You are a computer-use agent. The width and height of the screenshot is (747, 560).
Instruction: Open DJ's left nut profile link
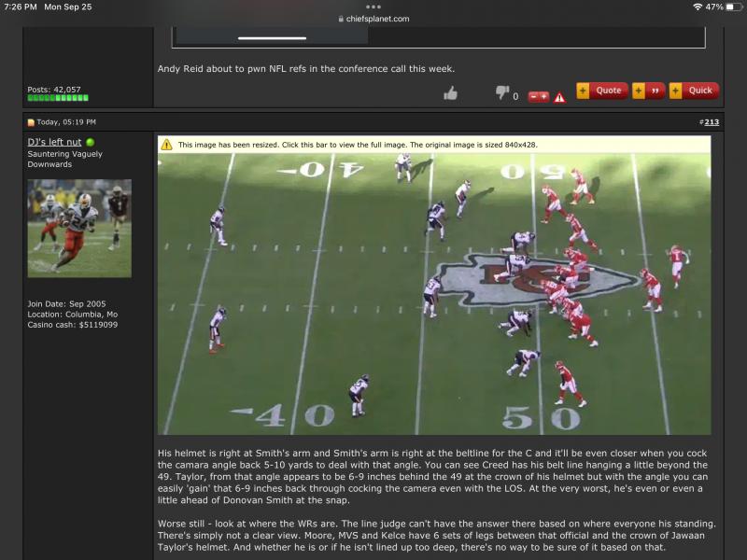(54, 142)
